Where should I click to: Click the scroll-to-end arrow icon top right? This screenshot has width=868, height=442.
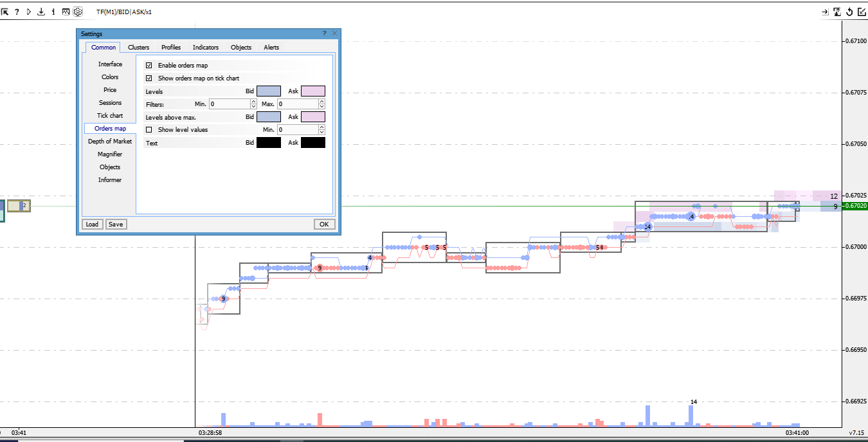[x=825, y=12]
